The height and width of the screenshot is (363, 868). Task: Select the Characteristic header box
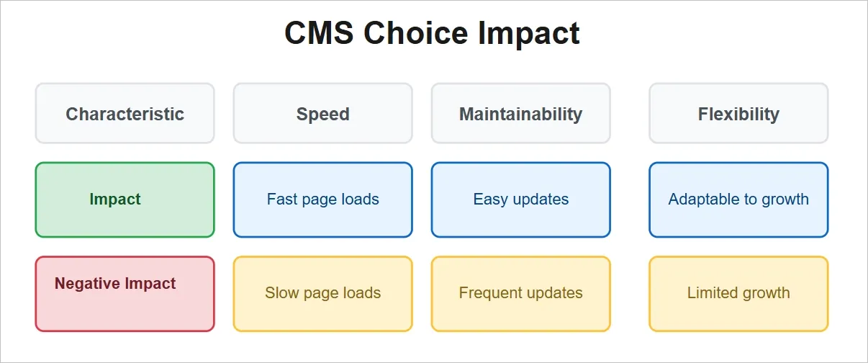pos(125,114)
